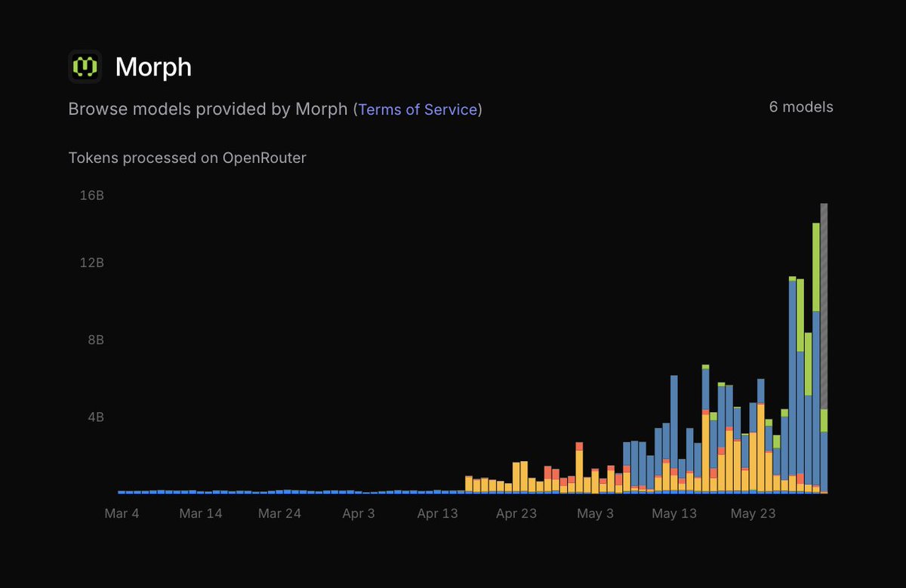
Task: Click the Apr 13 x-axis label
Action: [x=437, y=513]
